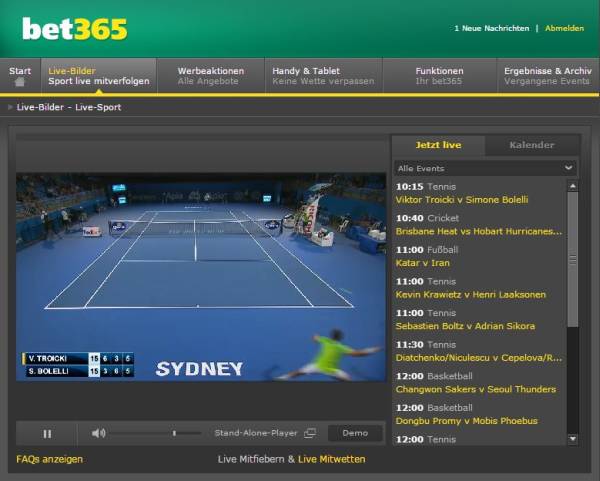Image resolution: width=600 pixels, height=481 pixels.
Task: Open Live-Bilder navigation tab
Action: click(99, 76)
